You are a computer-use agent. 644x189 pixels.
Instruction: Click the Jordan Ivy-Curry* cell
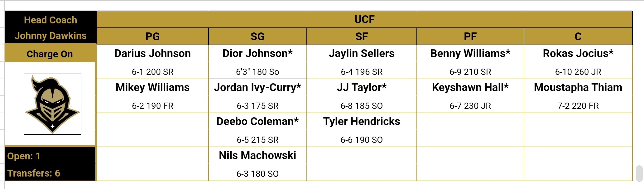257,87
